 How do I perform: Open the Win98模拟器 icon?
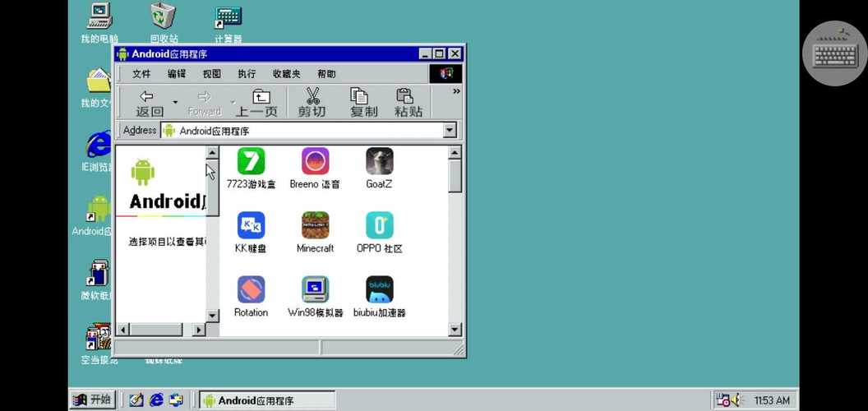point(315,290)
